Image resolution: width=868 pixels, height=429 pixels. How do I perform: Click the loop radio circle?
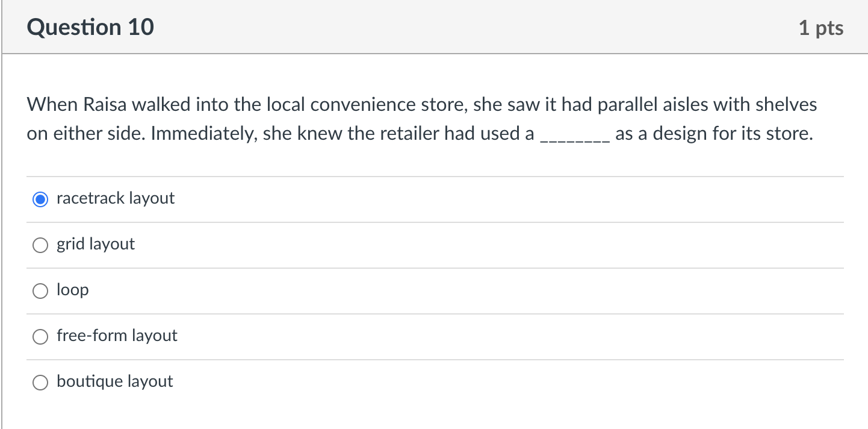pos(40,290)
